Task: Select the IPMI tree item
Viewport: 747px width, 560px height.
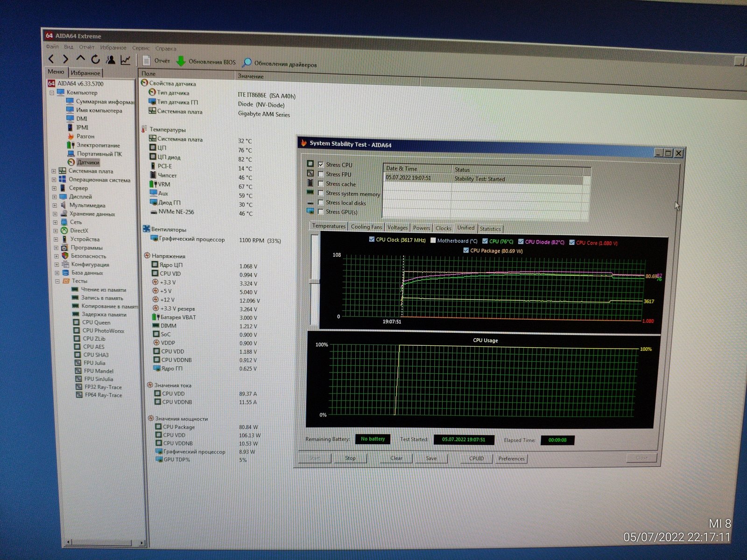Action: pyautogui.click(x=78, y=127)
